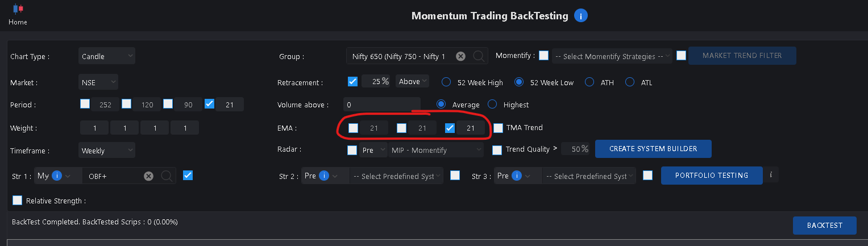Image resolution: width=868 pixels, height=246 pixels.
Task: Click the search magnifier in the Group field
Action: [479, 56]
